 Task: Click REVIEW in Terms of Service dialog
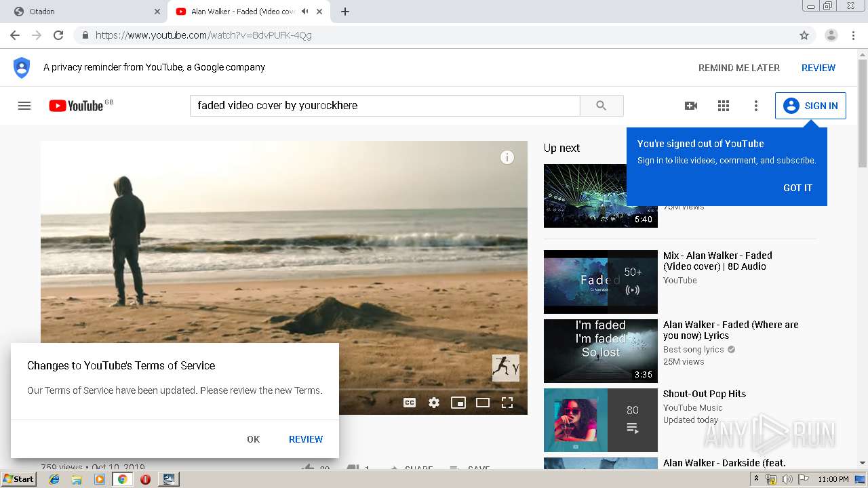pyautogui.click(x=306, y=439)
